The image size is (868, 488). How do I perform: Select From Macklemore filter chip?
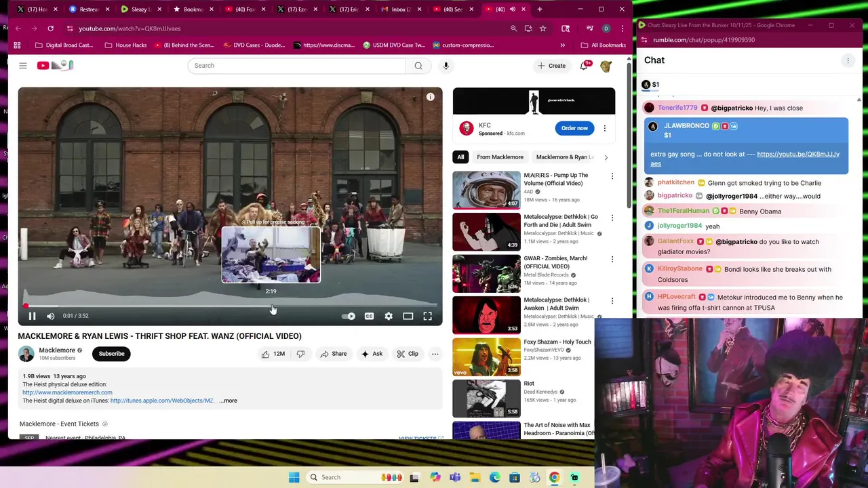pyautogui.click(x=500, y=157)
